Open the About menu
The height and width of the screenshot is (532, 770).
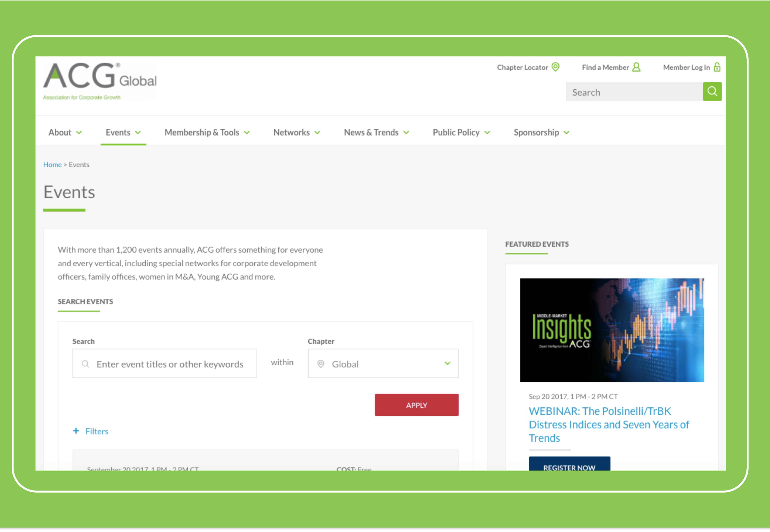click(60, 132)
